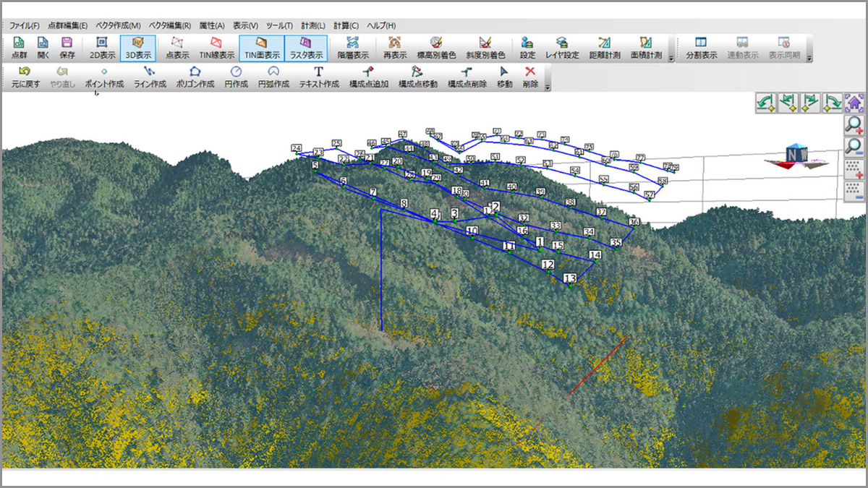
Task: Expand overflow arrow after 表示同期 toolbar
Action: 809,58
